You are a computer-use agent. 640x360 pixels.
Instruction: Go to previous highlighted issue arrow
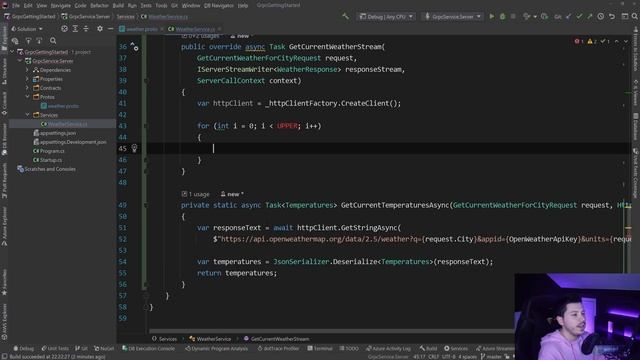[617, 41]
